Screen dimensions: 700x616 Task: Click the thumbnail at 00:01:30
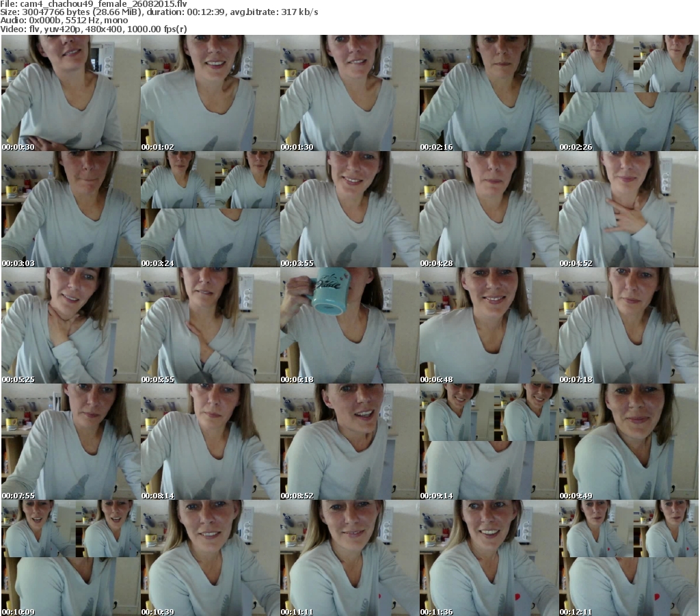click(349, 93)
